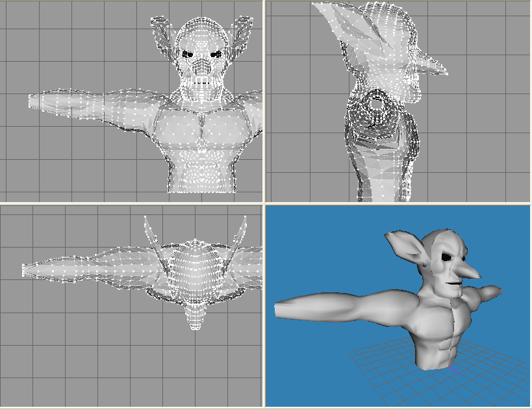Select the vertical splitter between the front and side views
Screen dimensions: 532x410
[x=264, y=101]
